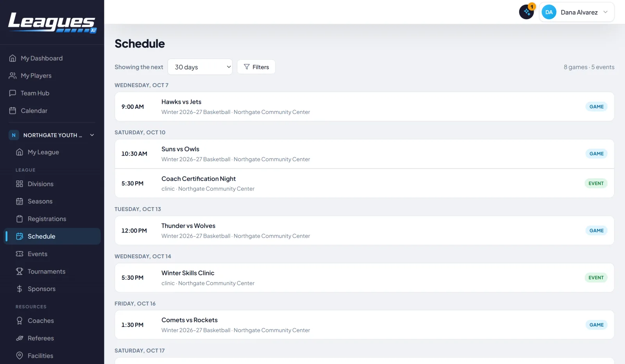Click the Divisions grid icon
This screenshot has width=625, height=364.
(20, 184)
